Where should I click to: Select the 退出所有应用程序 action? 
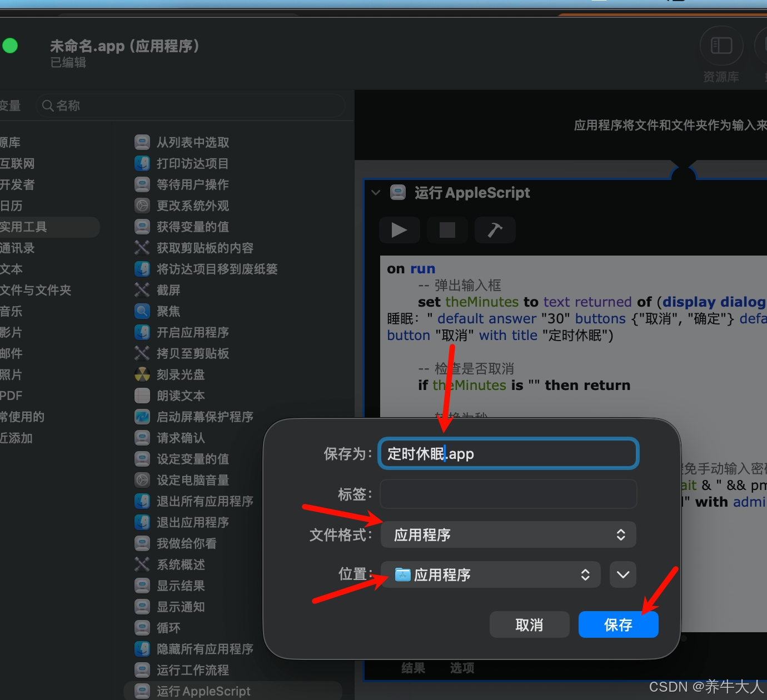[194, 502]
